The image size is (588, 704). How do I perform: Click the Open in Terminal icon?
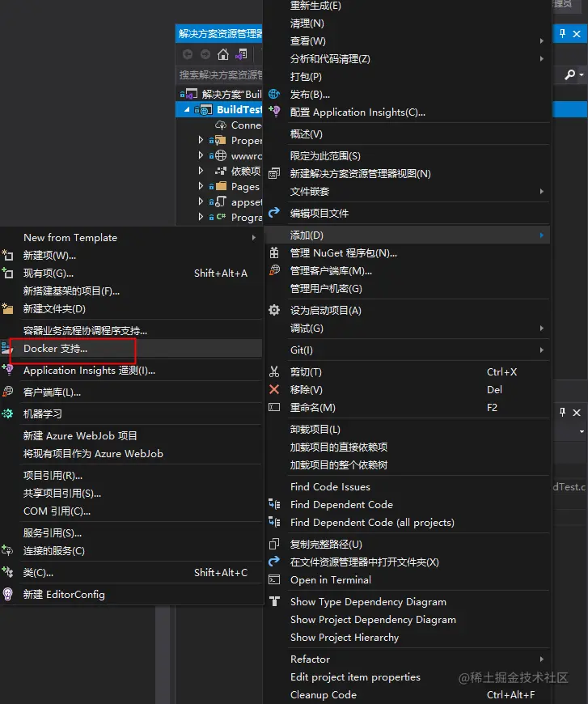(274, 579)
